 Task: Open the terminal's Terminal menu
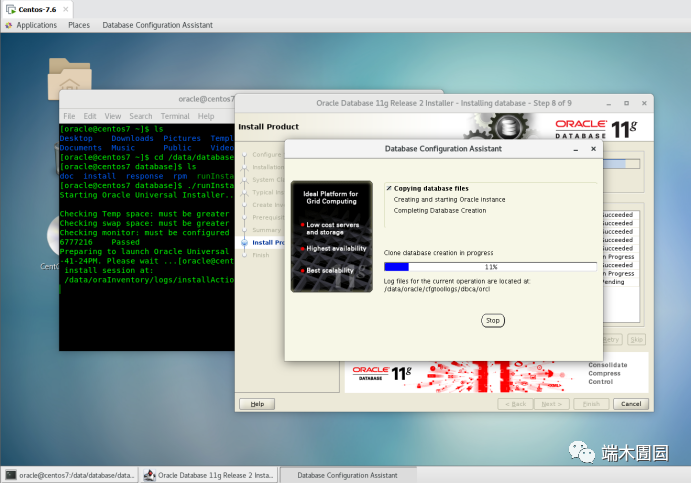[x=175, y=116]
